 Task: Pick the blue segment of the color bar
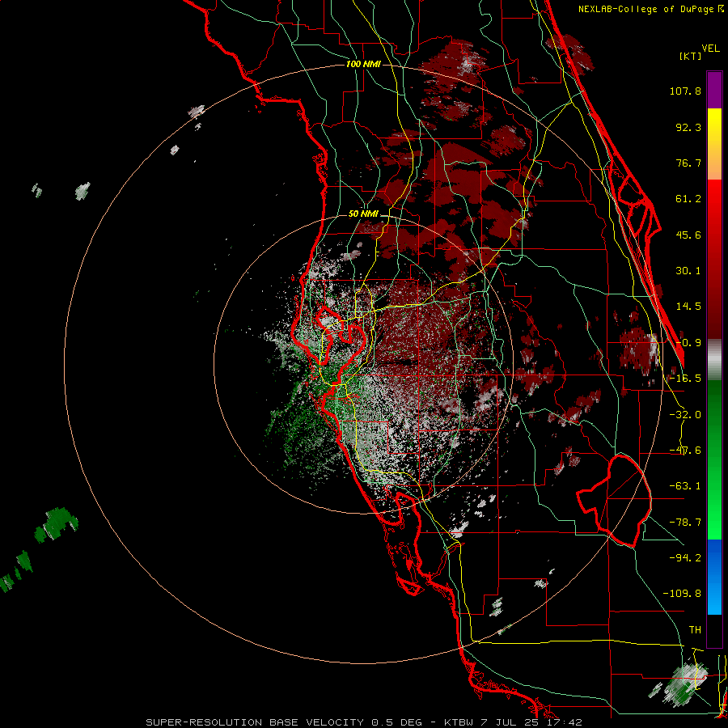tap(714, 577)
